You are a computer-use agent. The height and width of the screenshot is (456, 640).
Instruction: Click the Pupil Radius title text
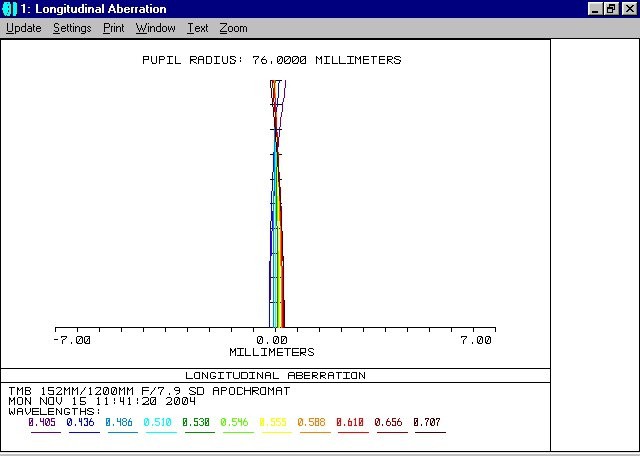[x=273, y=60]
